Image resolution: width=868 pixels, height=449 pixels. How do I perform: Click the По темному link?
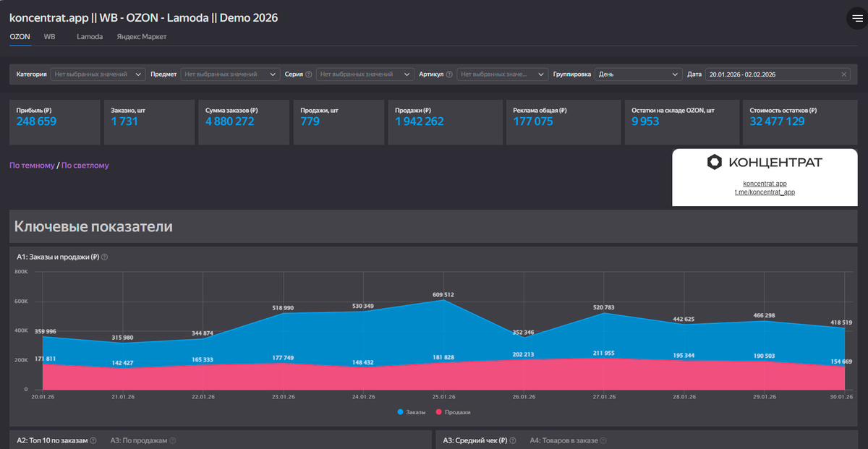coord(32,166)
